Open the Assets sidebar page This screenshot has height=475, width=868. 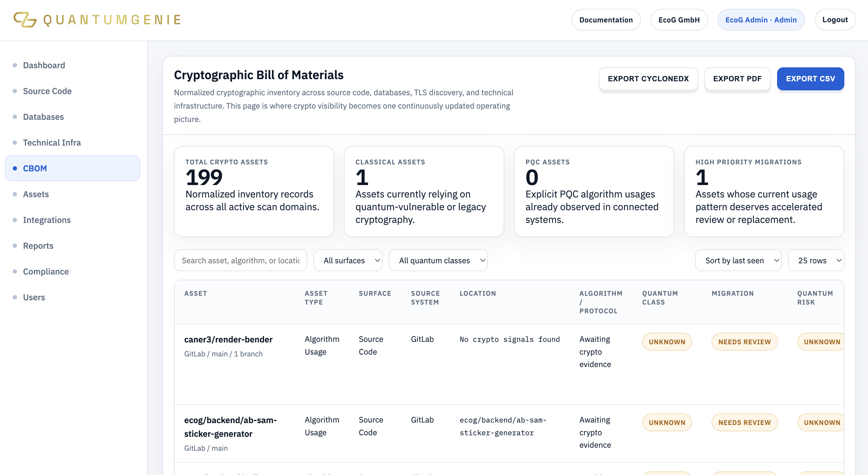(36, 194)
